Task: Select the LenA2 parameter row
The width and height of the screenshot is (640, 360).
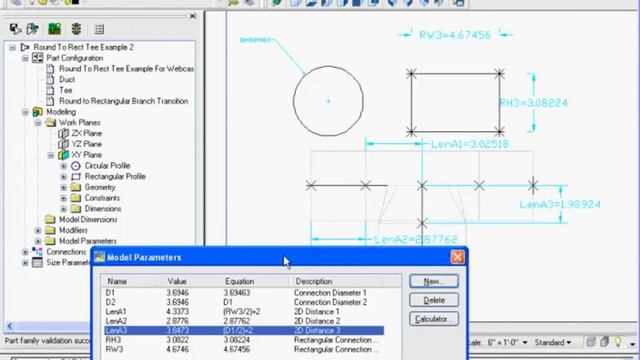Action: (x=244, y=321)
